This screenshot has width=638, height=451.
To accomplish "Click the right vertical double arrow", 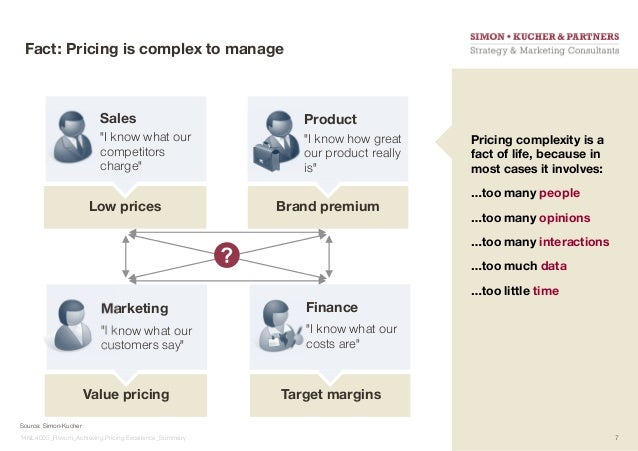I will (x=329, y=256).
